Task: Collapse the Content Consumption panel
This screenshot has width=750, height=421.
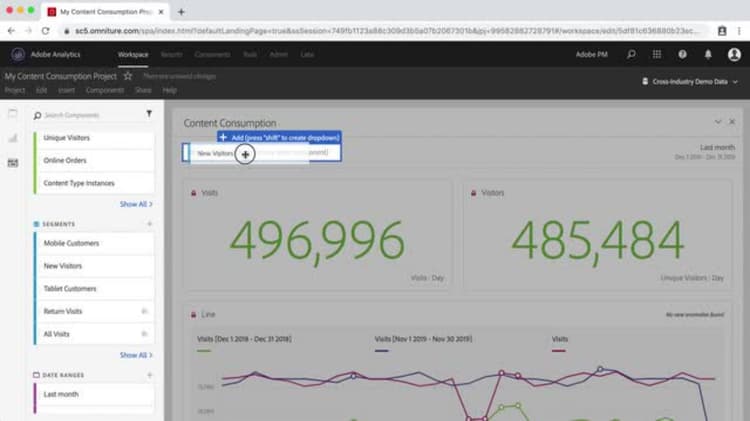Action: (718, 122)
